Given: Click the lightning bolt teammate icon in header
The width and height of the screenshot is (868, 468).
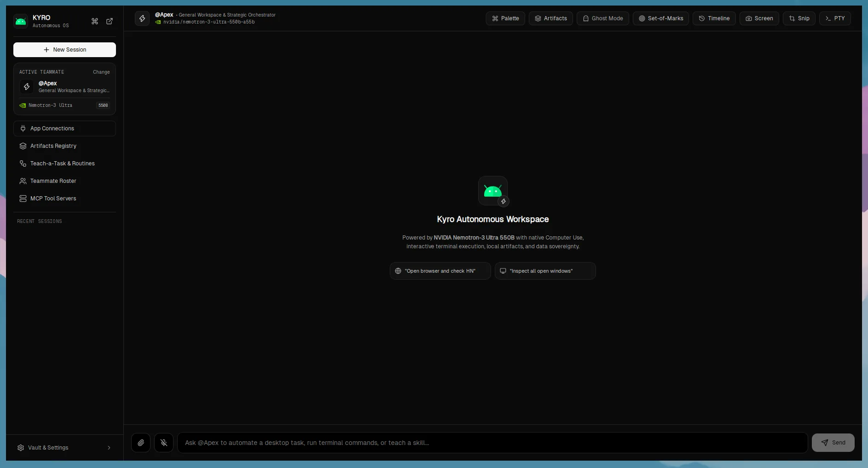Looking at the screenshot, I should 142,18.
